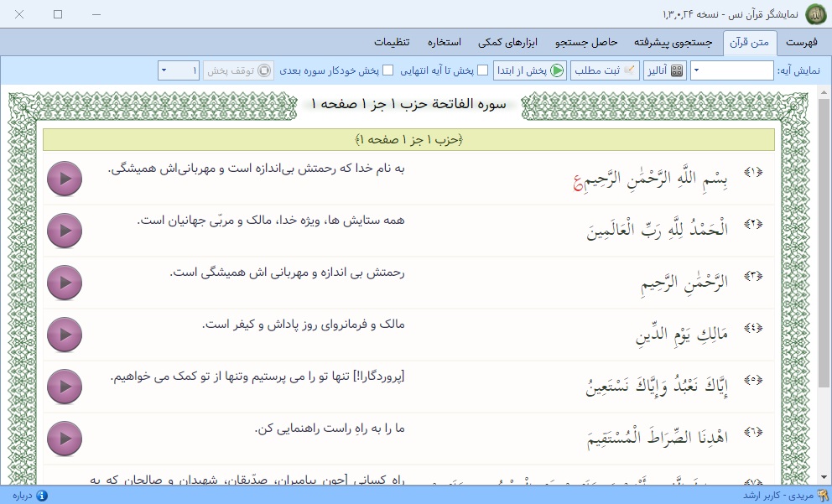Click the حزب ١ جز ١ صفحه ١ banner
This screenshot has width=832, height=504.
[408, 139]
